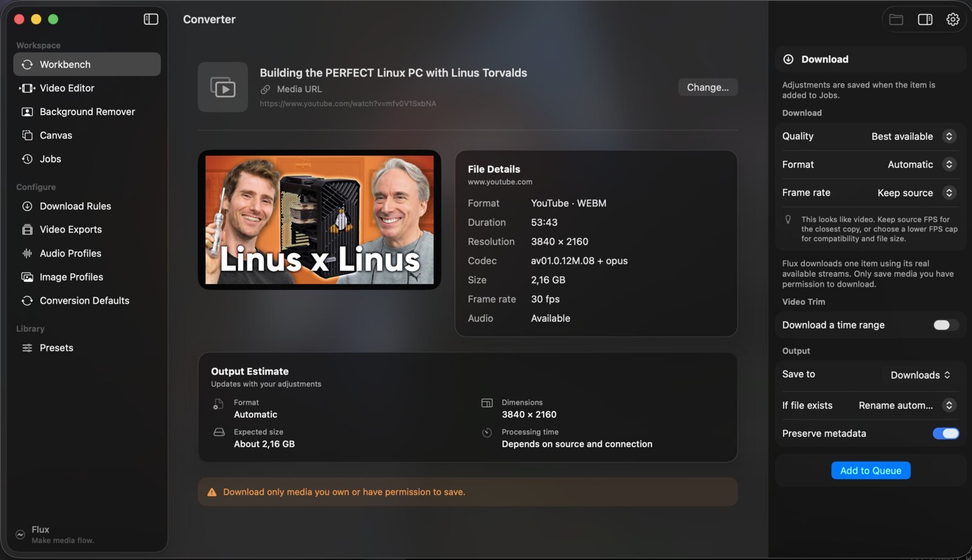The image size is (972, 560).
Task: Click the Canvas sidebar icon
Action: point(27,135)
